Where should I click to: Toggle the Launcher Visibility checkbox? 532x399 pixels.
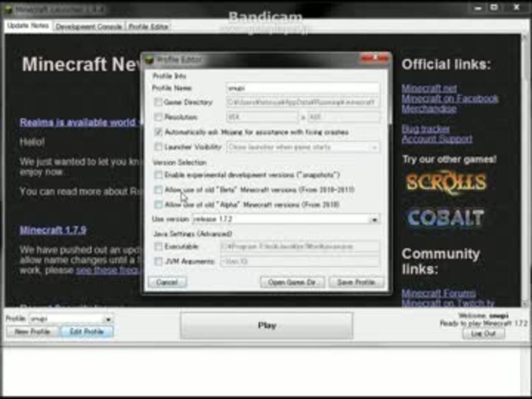click(158, 147)
